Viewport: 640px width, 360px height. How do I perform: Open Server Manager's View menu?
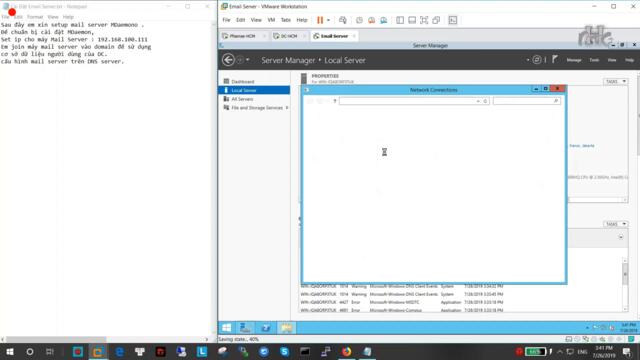point(612,60)
